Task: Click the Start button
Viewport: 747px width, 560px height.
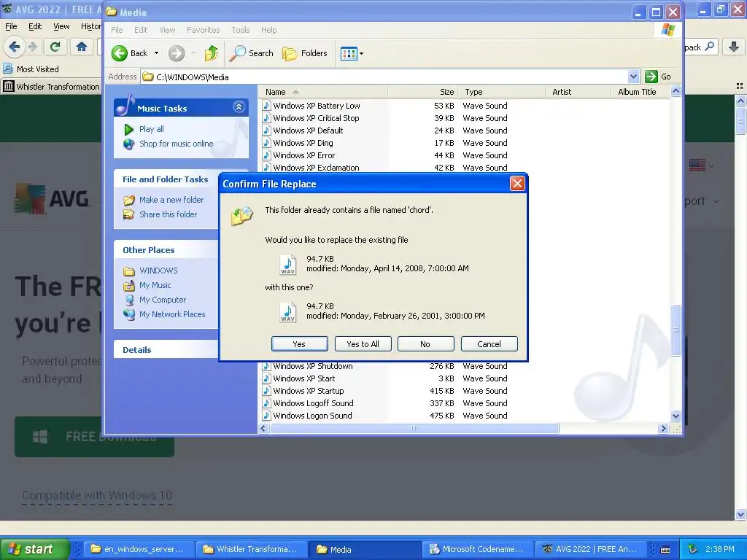Action: (34, 549)
